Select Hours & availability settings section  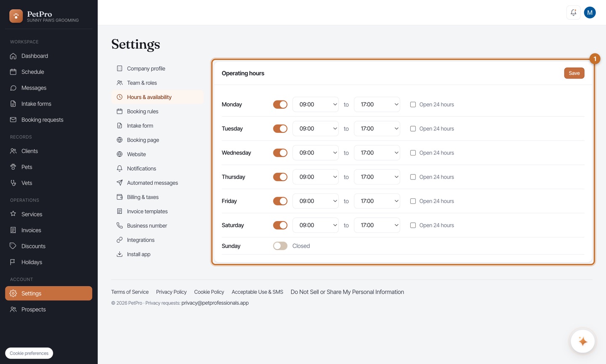pos(157,97)
